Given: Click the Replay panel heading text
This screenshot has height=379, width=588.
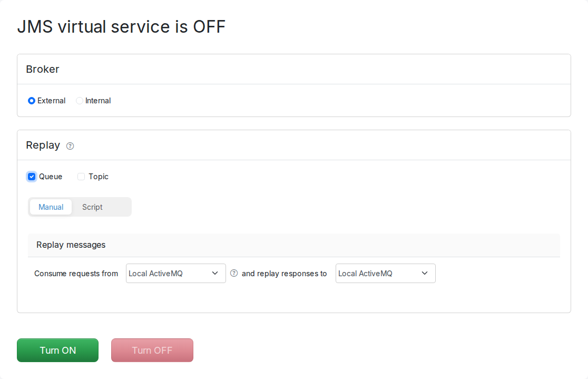Looking at the screenshot, I should 43,145.
